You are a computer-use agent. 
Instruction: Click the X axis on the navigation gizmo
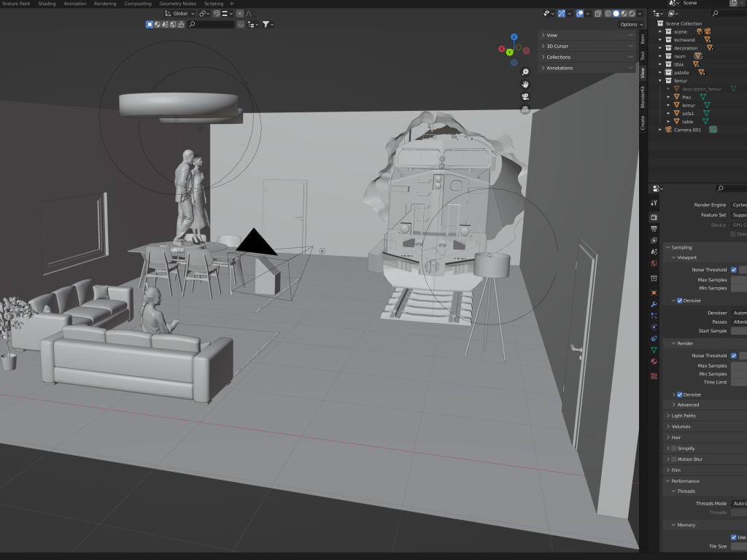tap(502, 49)
